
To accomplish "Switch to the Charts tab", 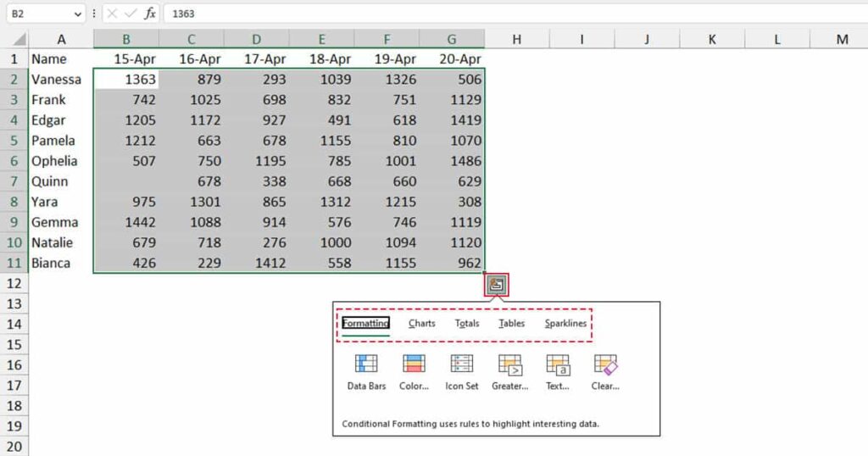I will (x=422, y=323).
